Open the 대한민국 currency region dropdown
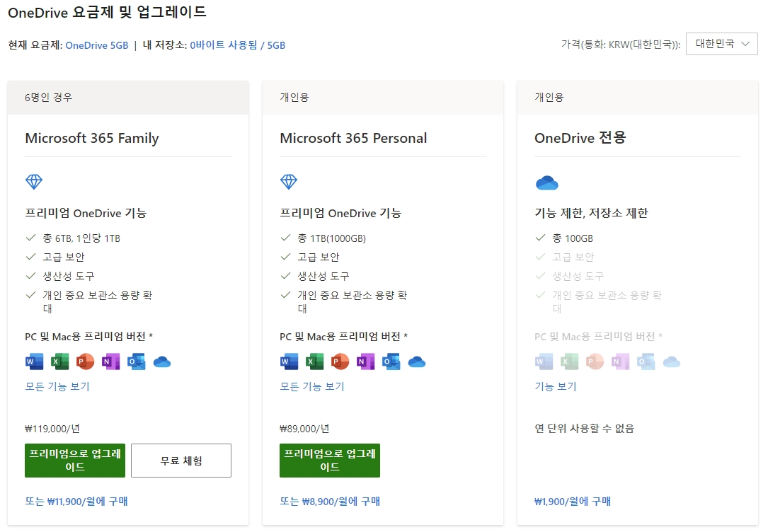768x532 pixels. click(x=721, y=44)
